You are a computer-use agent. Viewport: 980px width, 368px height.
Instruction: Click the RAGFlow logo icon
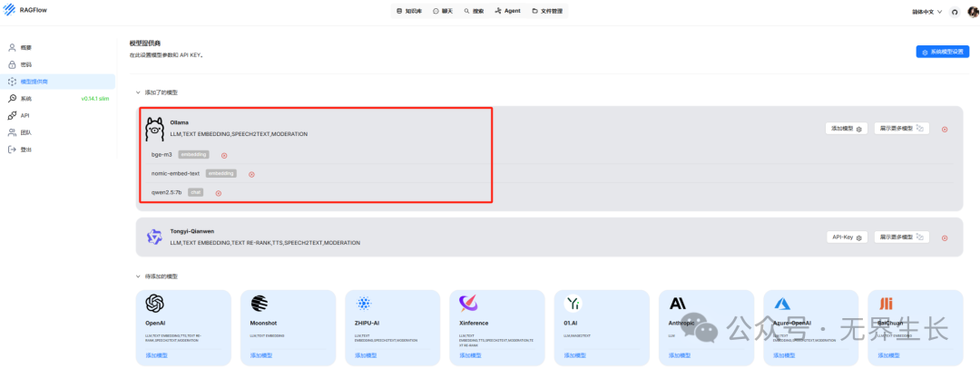tap(11, 11)
